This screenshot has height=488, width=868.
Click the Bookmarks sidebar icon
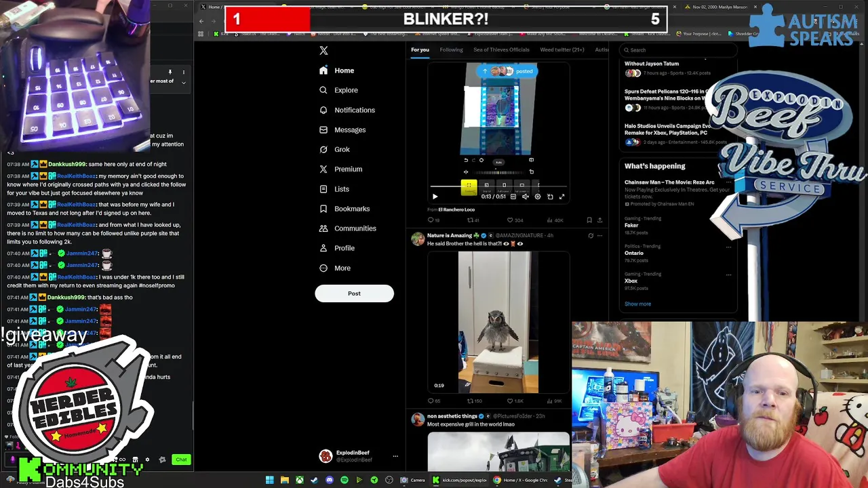[x=323, y=209]
